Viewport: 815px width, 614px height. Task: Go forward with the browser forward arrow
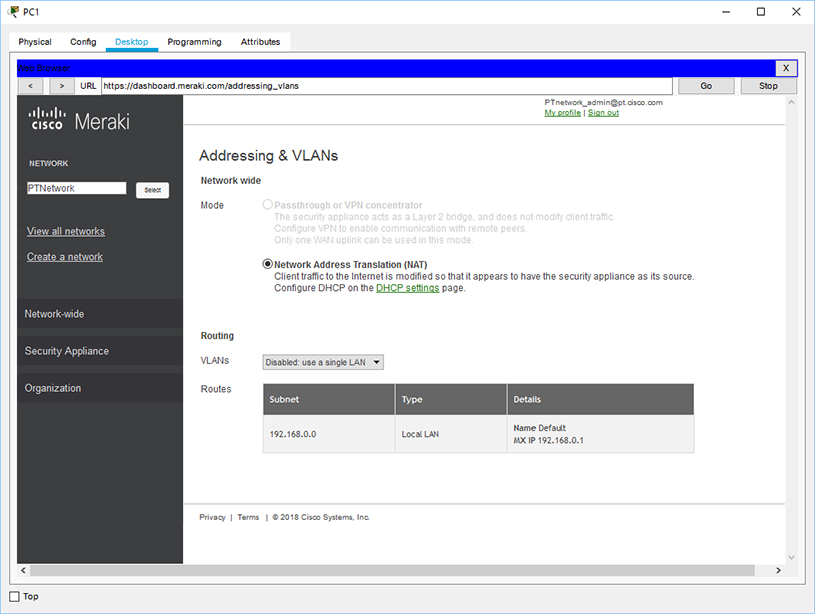[x=61, y=86]
